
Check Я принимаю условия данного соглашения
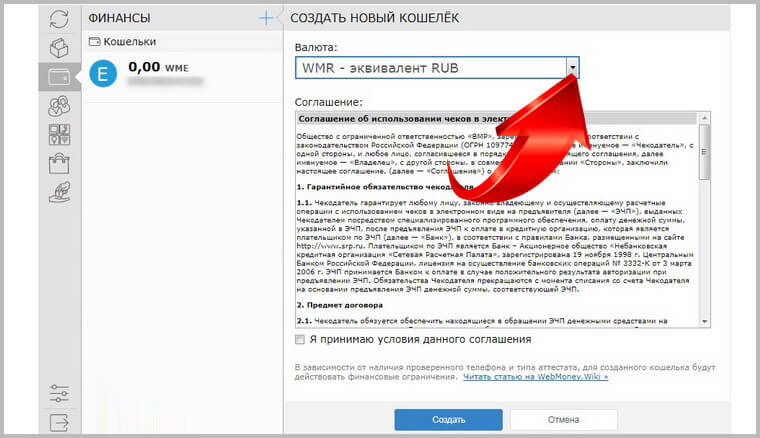coord(300,339)
